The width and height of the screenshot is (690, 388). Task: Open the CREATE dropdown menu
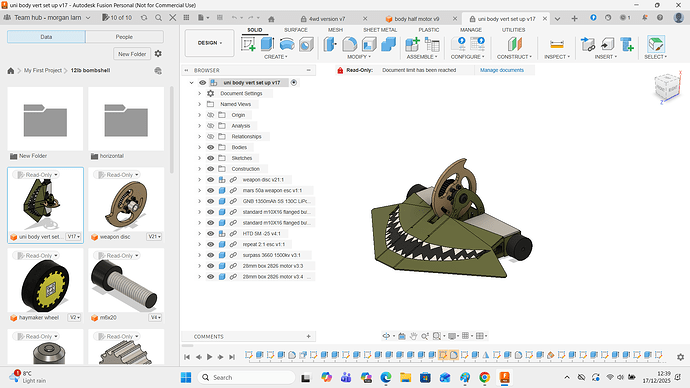[x=275, y=57]
